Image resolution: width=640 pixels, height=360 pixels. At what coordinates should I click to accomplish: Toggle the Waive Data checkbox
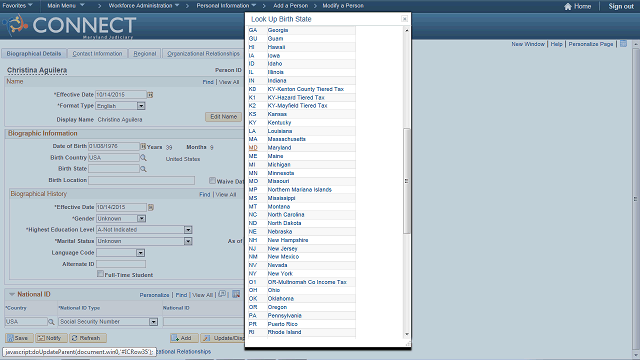click(212, 180)
